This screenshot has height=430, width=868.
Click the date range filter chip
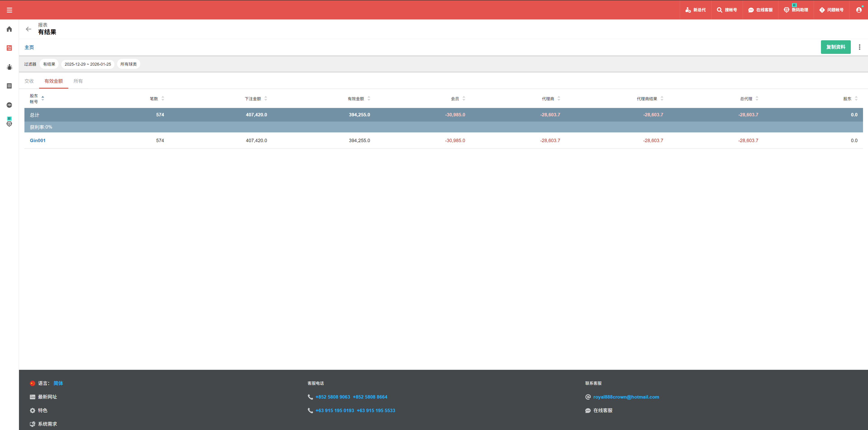tap(88, 64)
